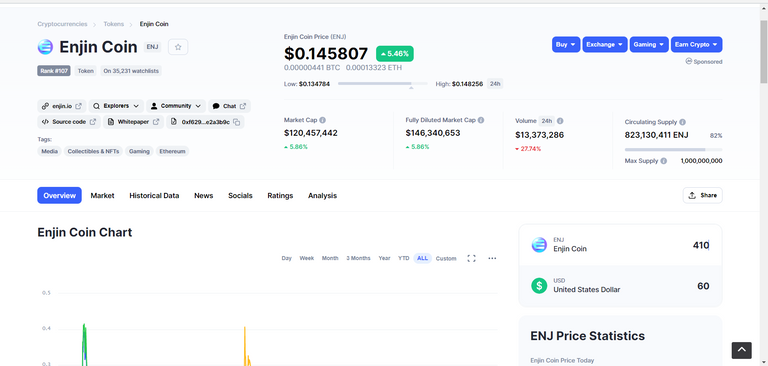Open the Chat link
Viewport: 768px width, 366px height.
pyautogui.click(x=229, y=106)
